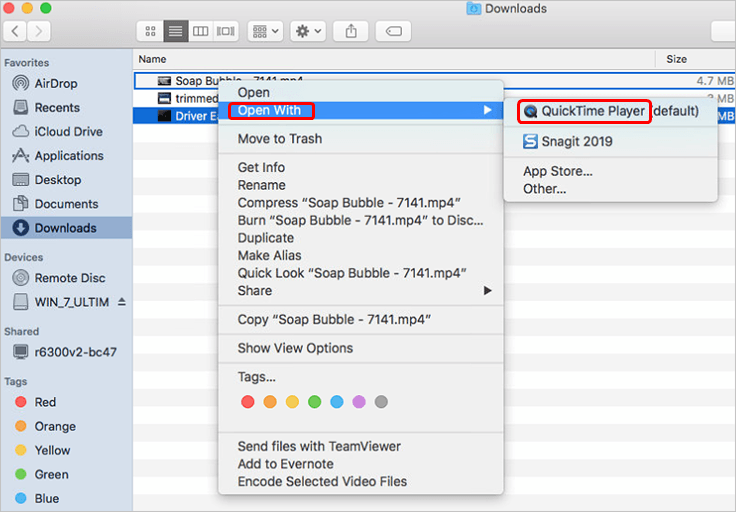Switch to icon view in toolbar
736x512 pixels.
click(150, 31)
